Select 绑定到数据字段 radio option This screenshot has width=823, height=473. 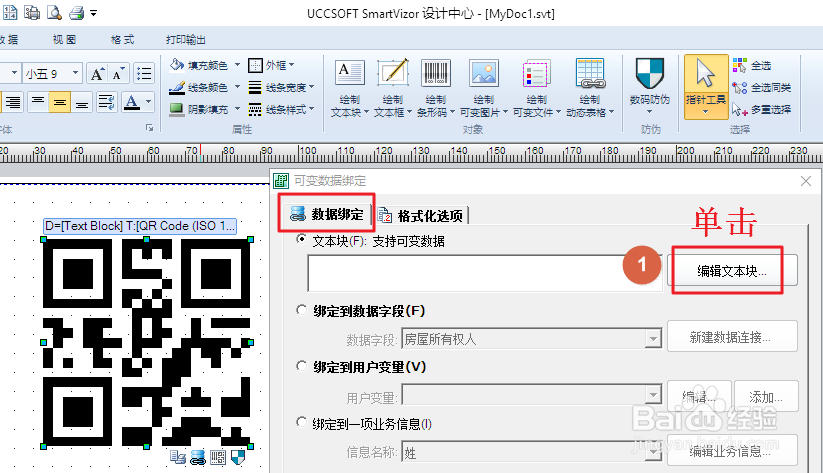click(302, 310)
